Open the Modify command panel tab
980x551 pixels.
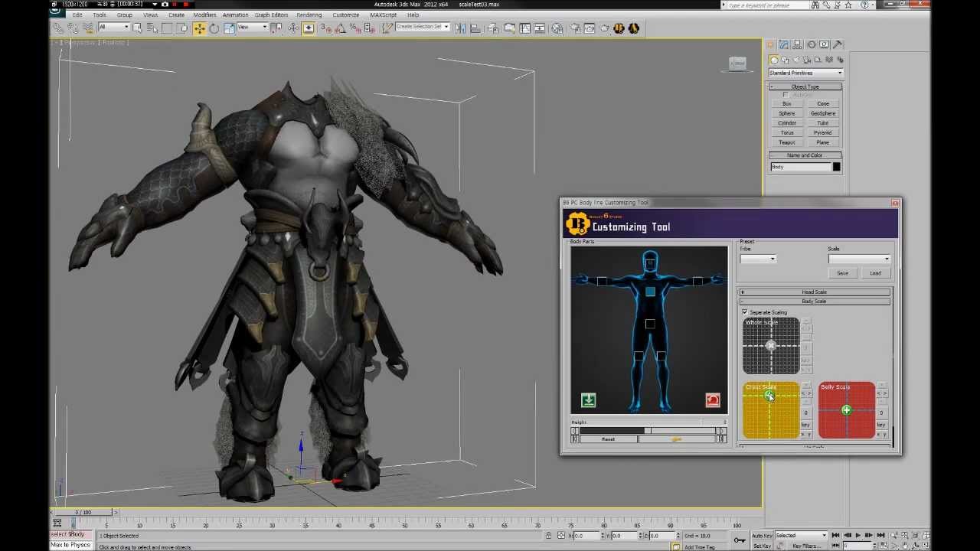[784, 44]
